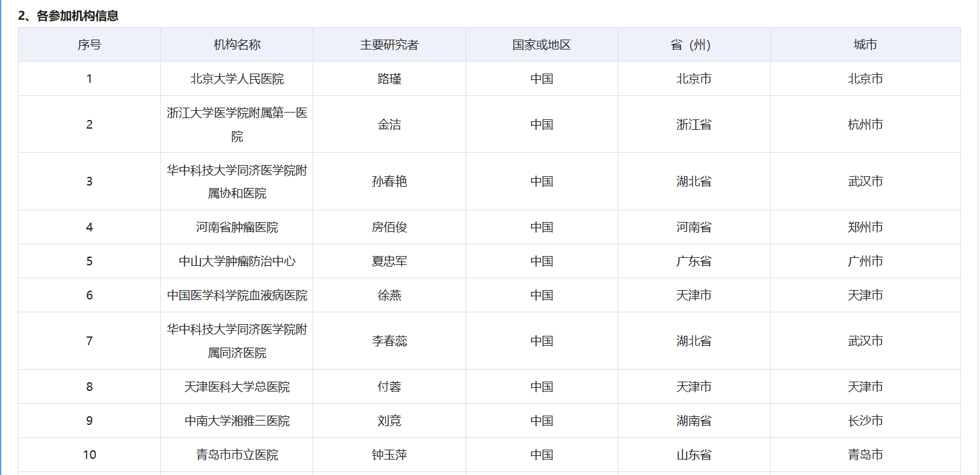Click the section title "2、各参加机构信息"
Screen dimensions: 980x475
[68, 15]
